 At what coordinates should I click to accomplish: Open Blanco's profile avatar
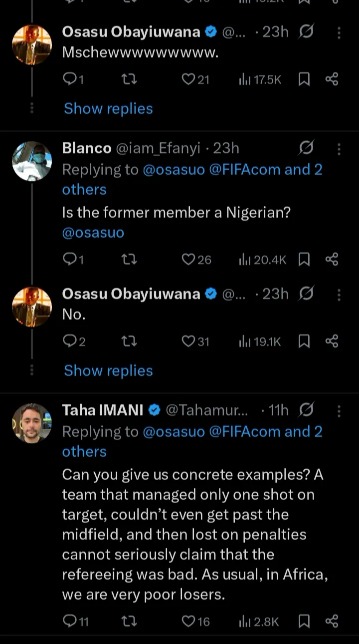[x=32, y=161]
